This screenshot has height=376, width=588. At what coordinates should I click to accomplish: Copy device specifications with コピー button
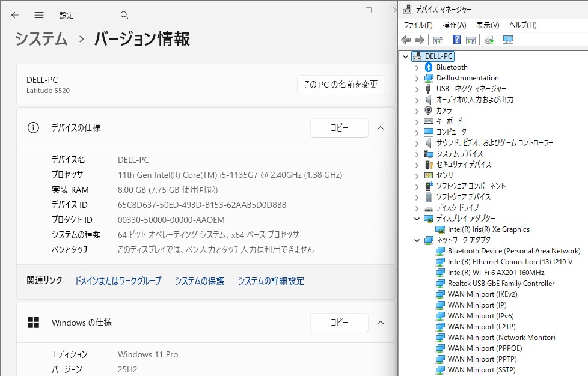pos(339,128)
